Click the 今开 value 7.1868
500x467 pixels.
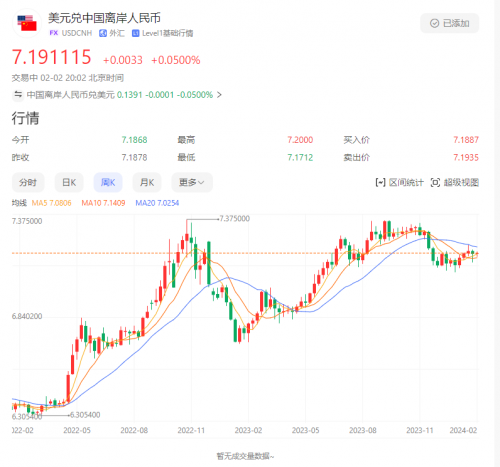point(134,140)
